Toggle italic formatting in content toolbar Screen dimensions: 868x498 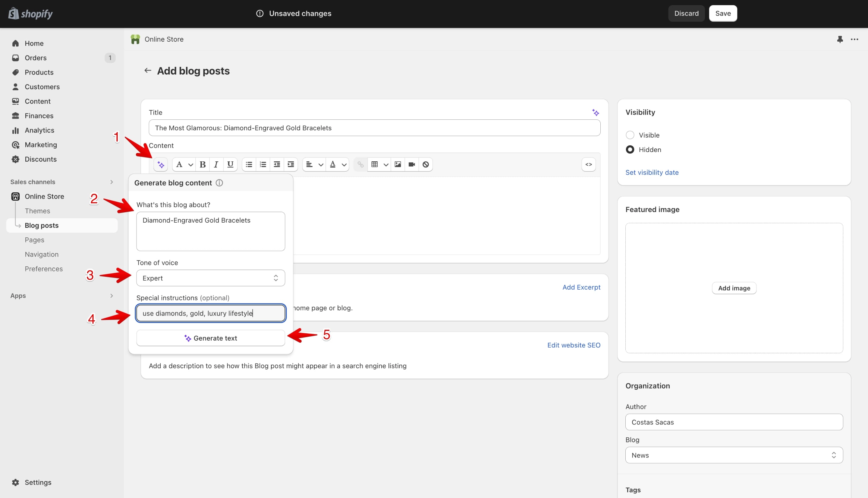coord(216,164)
